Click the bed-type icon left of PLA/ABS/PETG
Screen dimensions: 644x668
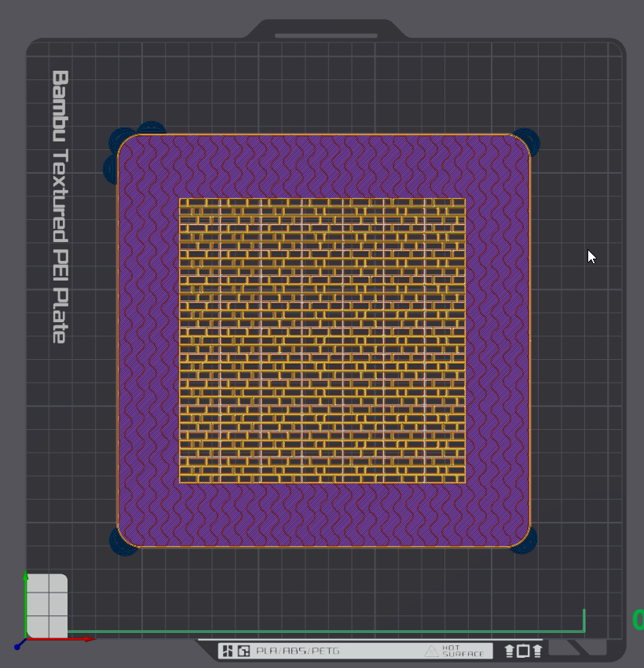click(x=228, y=651)
